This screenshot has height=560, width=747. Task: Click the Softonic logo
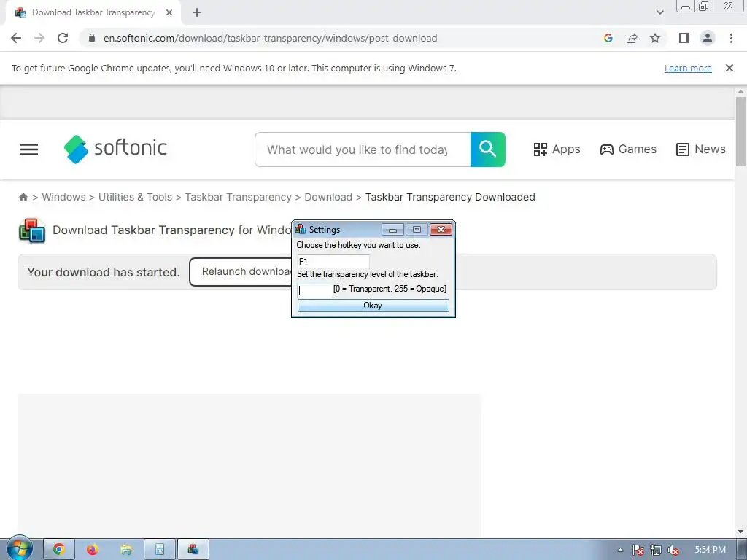pos(115,149)
